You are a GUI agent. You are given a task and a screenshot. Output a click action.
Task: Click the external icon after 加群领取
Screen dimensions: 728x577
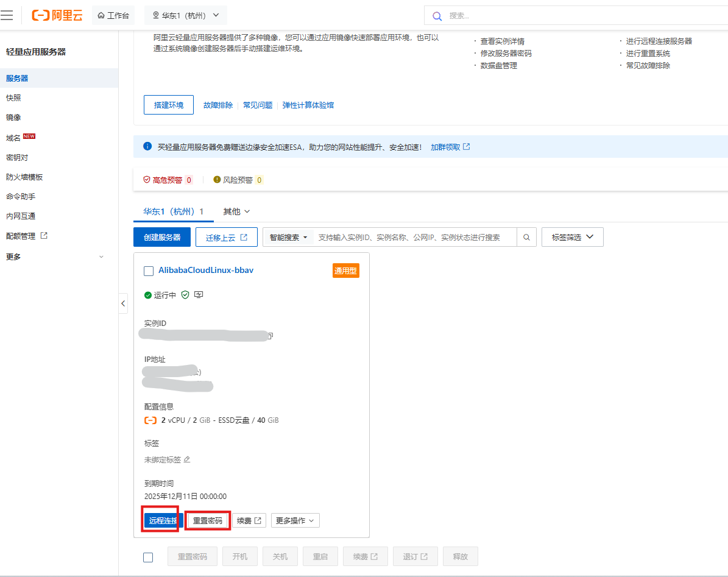tap(467, 146)
